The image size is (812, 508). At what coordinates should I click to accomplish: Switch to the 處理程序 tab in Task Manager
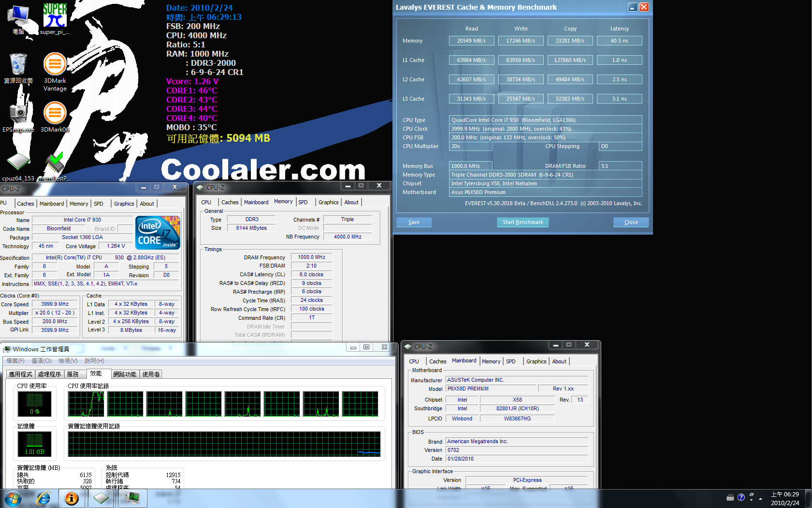[50, 374]
